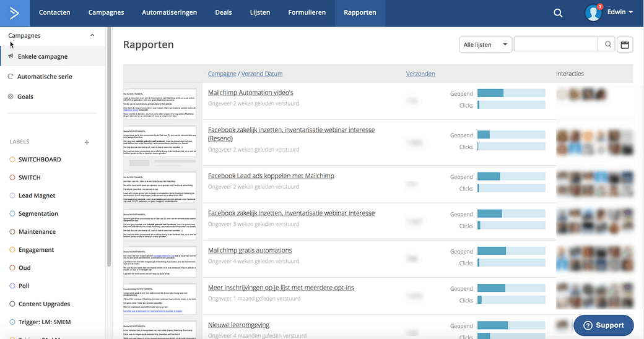Screen dimensions: 644x339
Task: Select Automatische serie in the sidebar
Action: tap(45, 77)
